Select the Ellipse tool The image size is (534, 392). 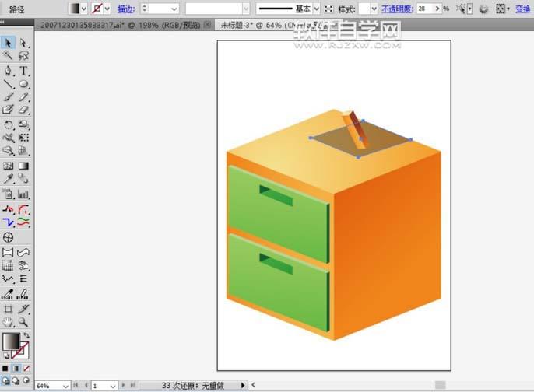(23, 84)
